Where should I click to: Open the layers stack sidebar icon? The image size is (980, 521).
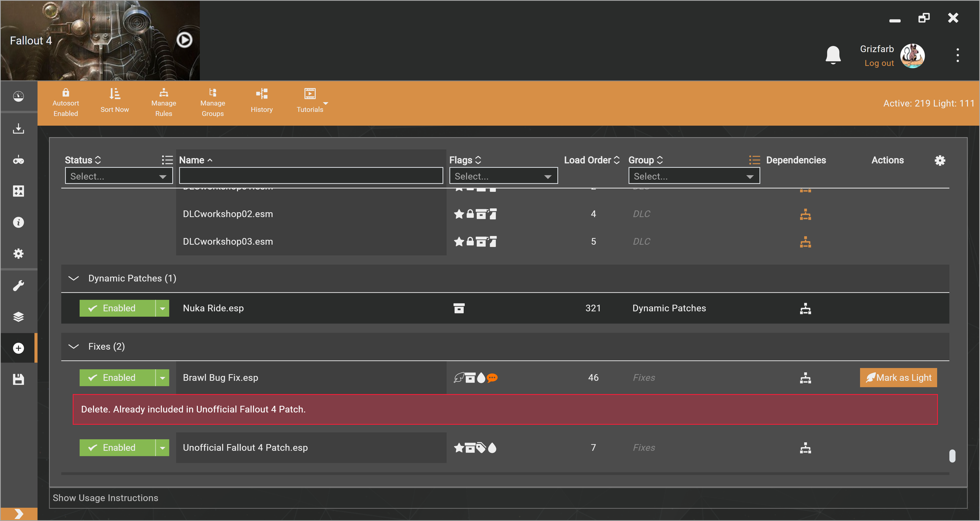[x=18, y=317]
